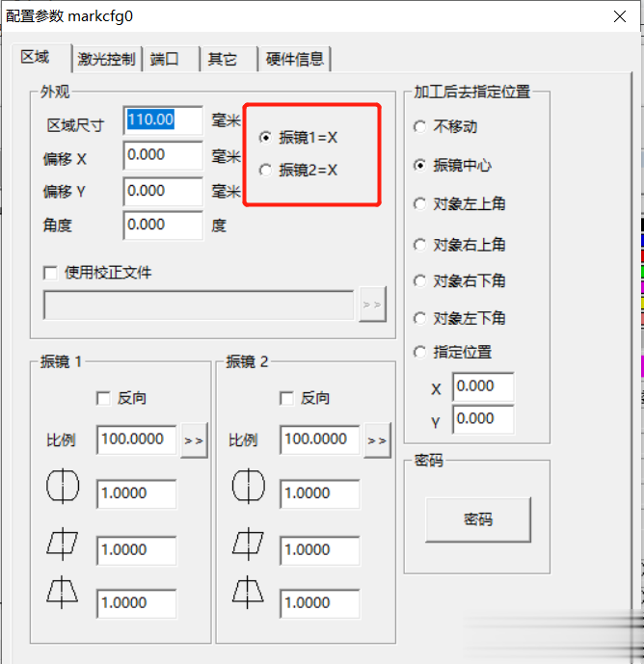Viewport: 644px width, 664px height.
Task: Click the correction file path field
Action: click(x=199, y=305)
